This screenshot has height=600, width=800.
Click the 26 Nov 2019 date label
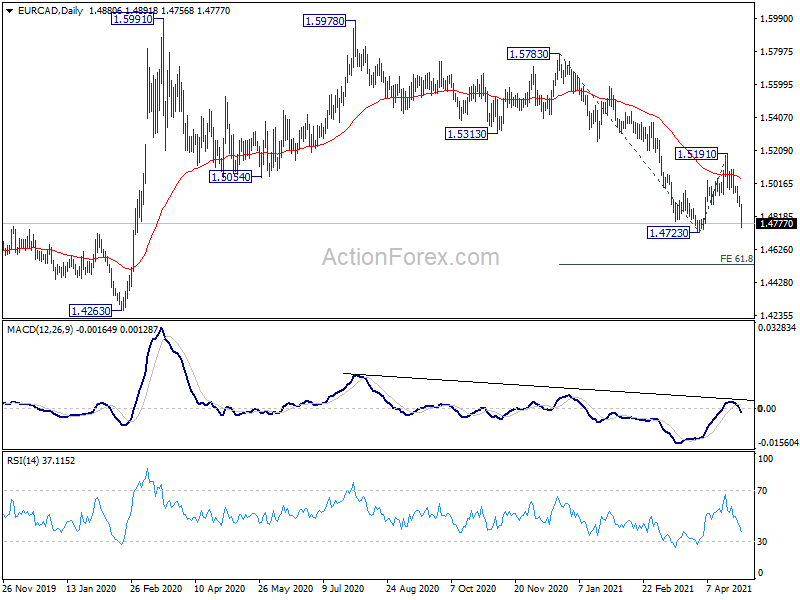(30, 588)
